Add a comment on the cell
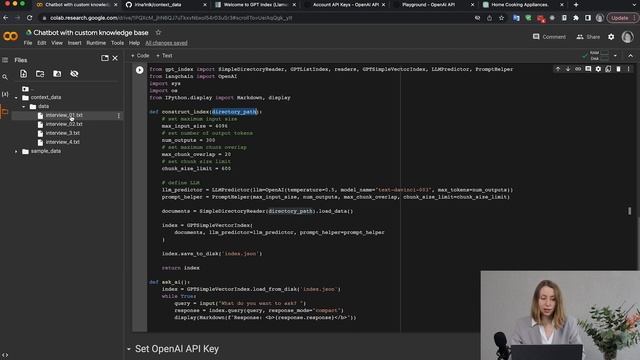 [588, 69]
